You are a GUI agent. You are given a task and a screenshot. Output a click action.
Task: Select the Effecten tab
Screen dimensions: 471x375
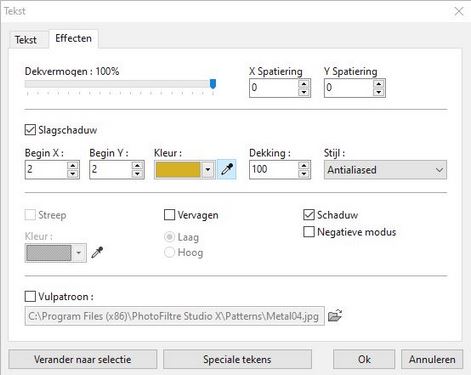click(x=73, y=38)
